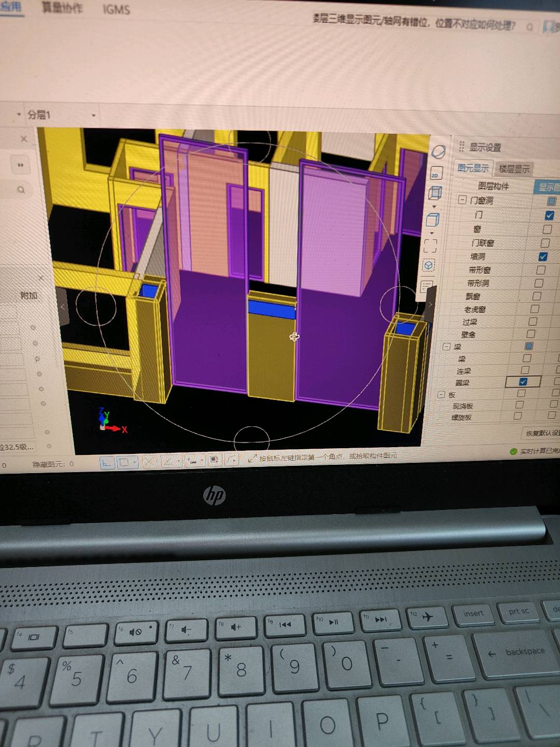Open the 应用 menu tab
Viewport: 560px width, 747px height.
click(x=10, y=7)
